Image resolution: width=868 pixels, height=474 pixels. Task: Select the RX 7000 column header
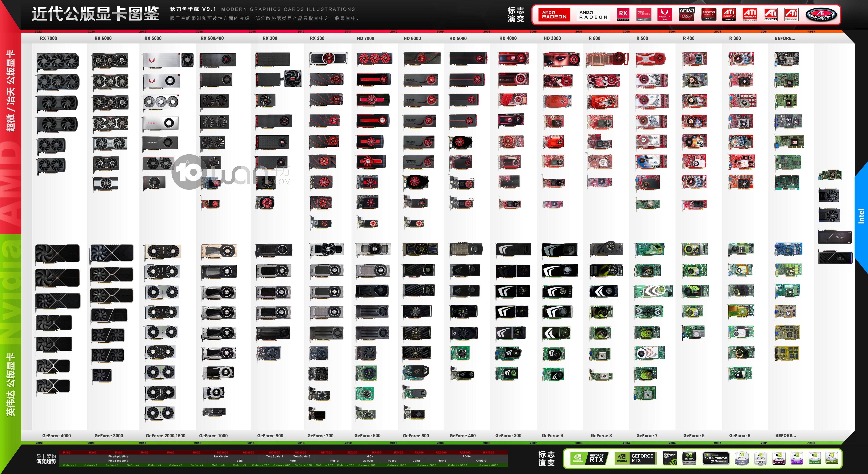[49, 38]
